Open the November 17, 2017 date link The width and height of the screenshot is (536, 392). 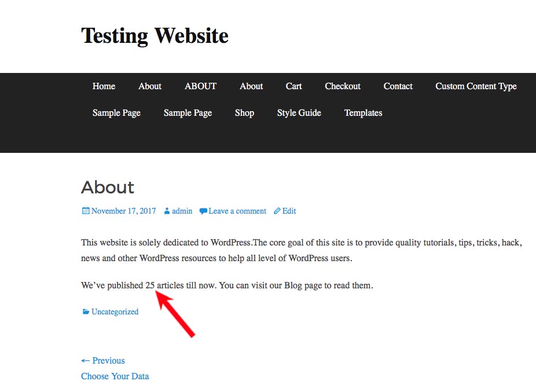[x=123, y=211]
